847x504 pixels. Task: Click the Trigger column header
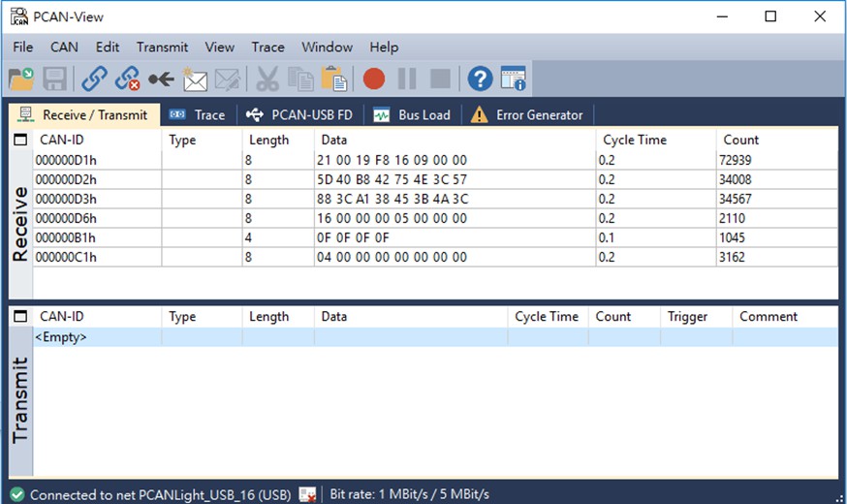pos(696,317)
